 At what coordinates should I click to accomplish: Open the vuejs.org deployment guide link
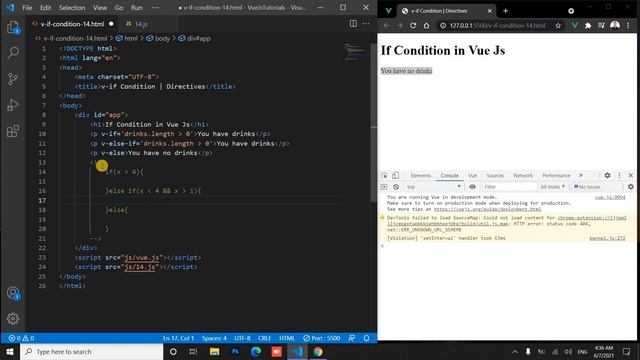tap(487, 209)
